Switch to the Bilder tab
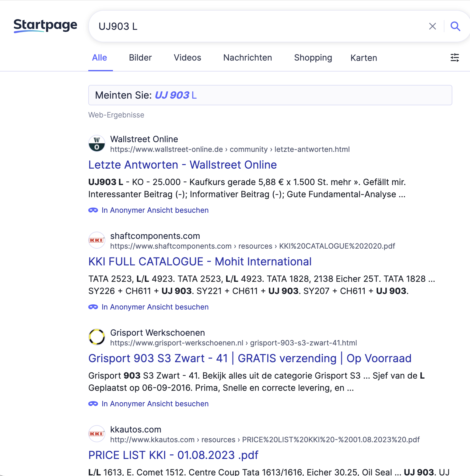Viewport: 470px width, 476px height. 140,58
